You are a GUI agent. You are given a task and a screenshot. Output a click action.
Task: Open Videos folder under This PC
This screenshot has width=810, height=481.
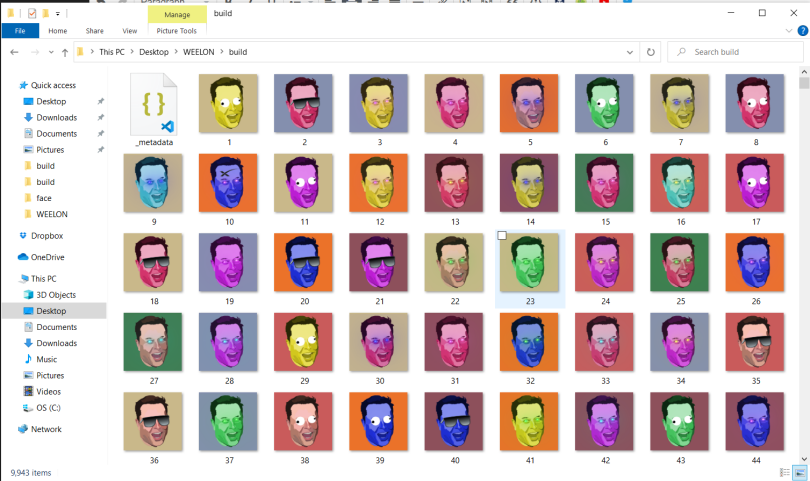coord(42,392)
